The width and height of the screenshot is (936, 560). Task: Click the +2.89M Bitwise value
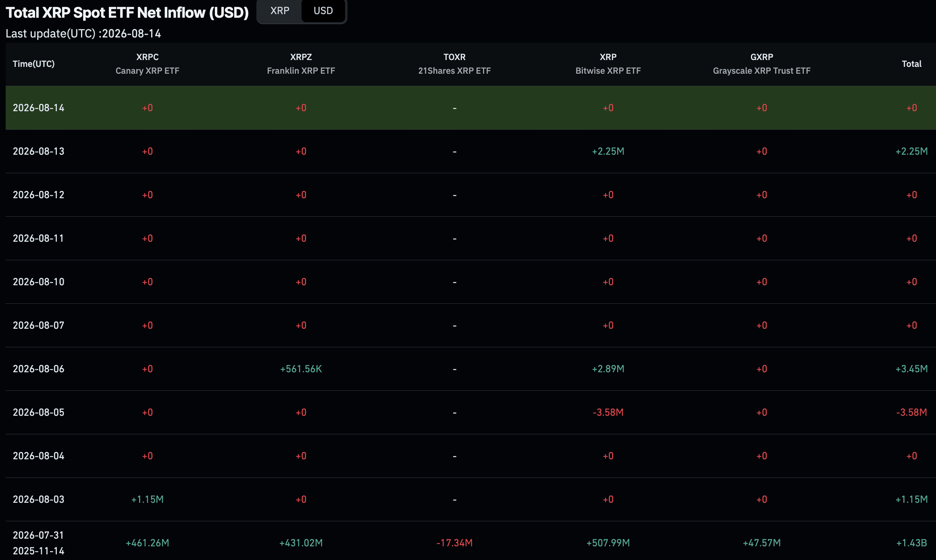click(x=608, y=369)
